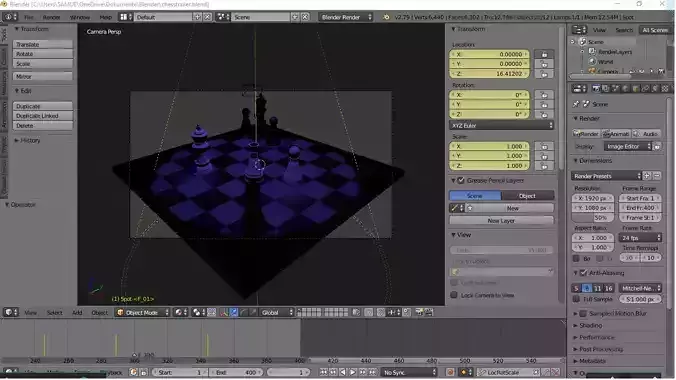676x380 pixels.
Task: Toggle the Grease Pencil Layers checkbox
Action: [461, 181]
